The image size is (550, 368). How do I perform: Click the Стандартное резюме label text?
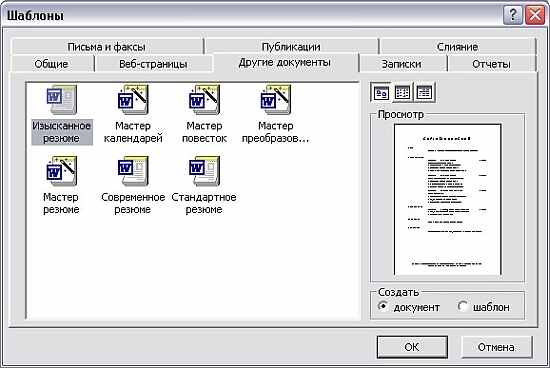(204, 203)
